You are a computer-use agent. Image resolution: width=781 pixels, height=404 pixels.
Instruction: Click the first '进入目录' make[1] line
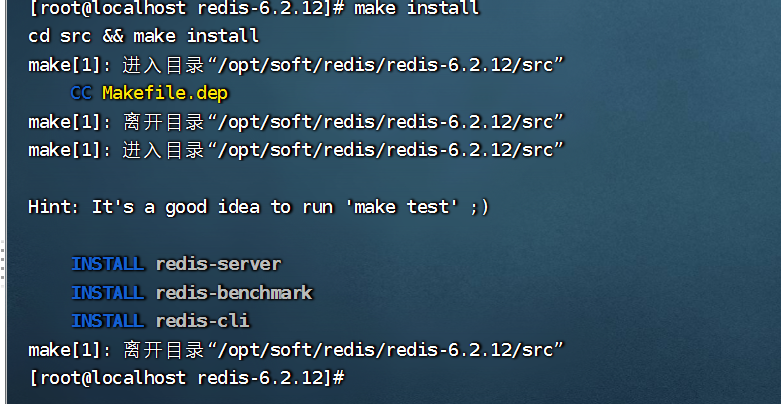coord(296,65)
